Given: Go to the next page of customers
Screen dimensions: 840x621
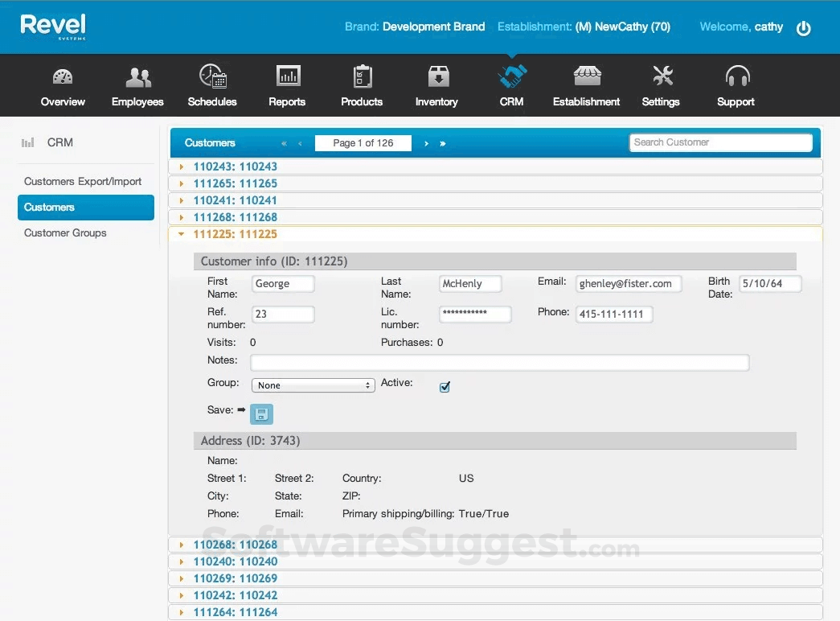Looking at the screenshot, I should coord(426,142).
